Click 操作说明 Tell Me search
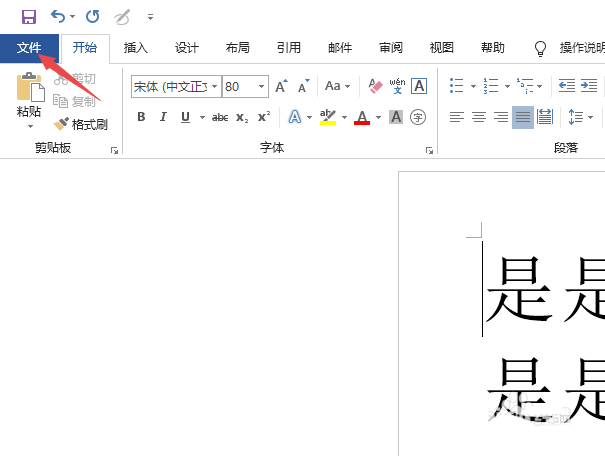 (580, 48)
